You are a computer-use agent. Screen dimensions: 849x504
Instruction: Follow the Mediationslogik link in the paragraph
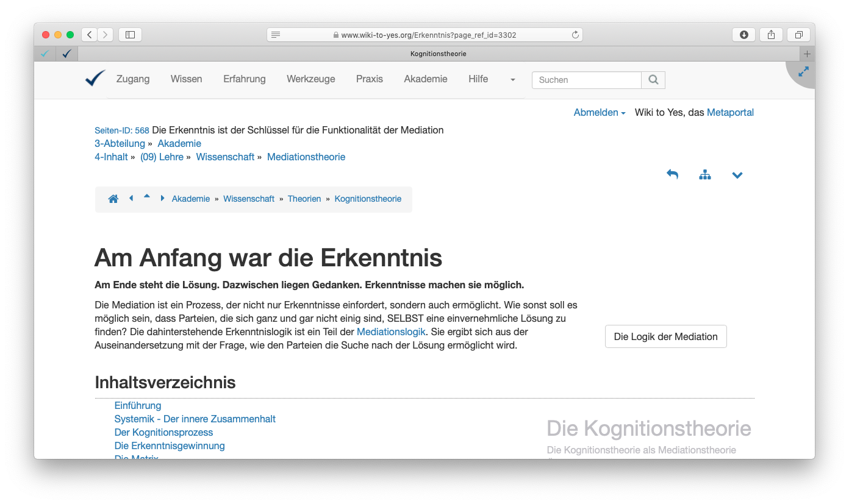(391, 332)
